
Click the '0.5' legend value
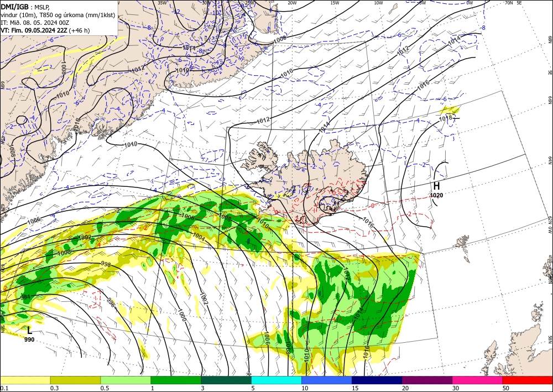(104, 388)
